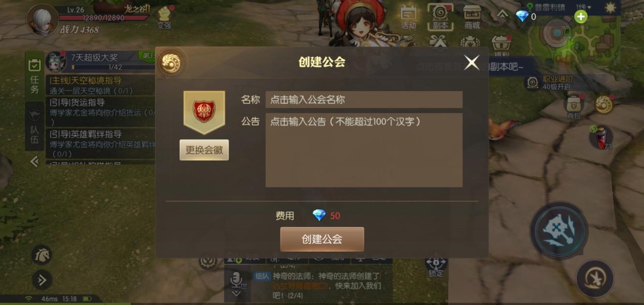Tap the 变强 power-up fist icon
Screen dimensions: 644x305
[x=164, y=17]
